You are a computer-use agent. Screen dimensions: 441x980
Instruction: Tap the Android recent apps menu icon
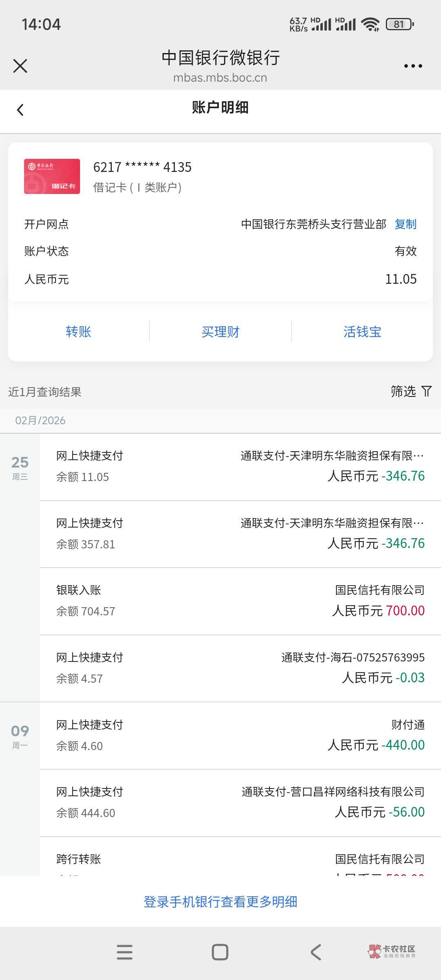pos(125,952)
